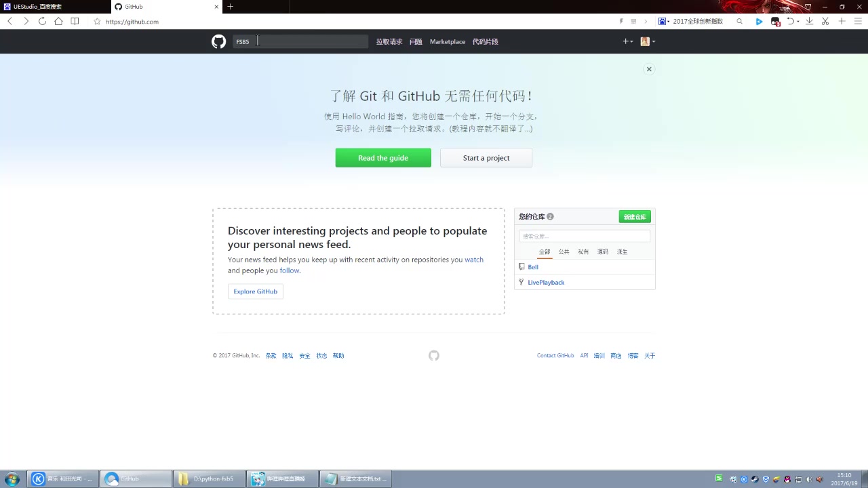Click the green Read the guide button

383,158
